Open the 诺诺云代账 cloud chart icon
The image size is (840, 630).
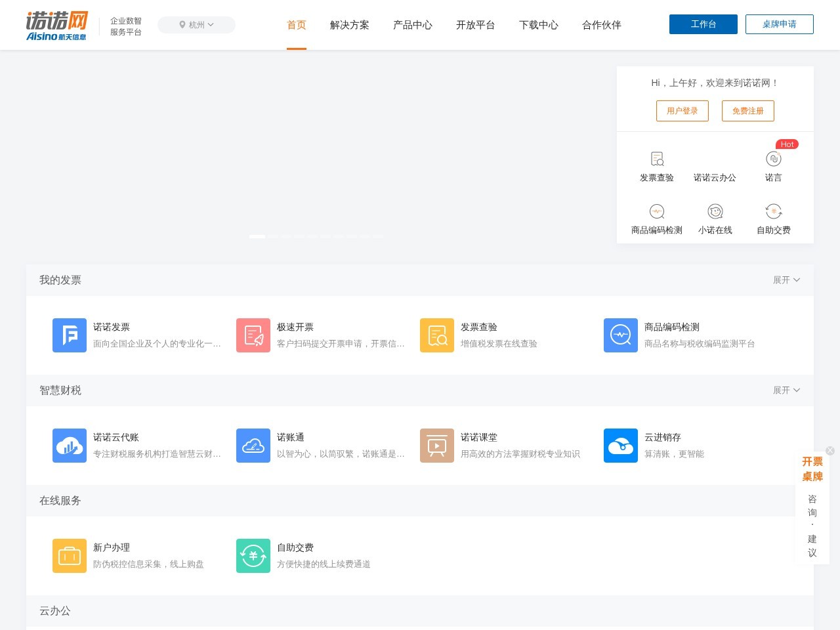click(x=70, y=446)
